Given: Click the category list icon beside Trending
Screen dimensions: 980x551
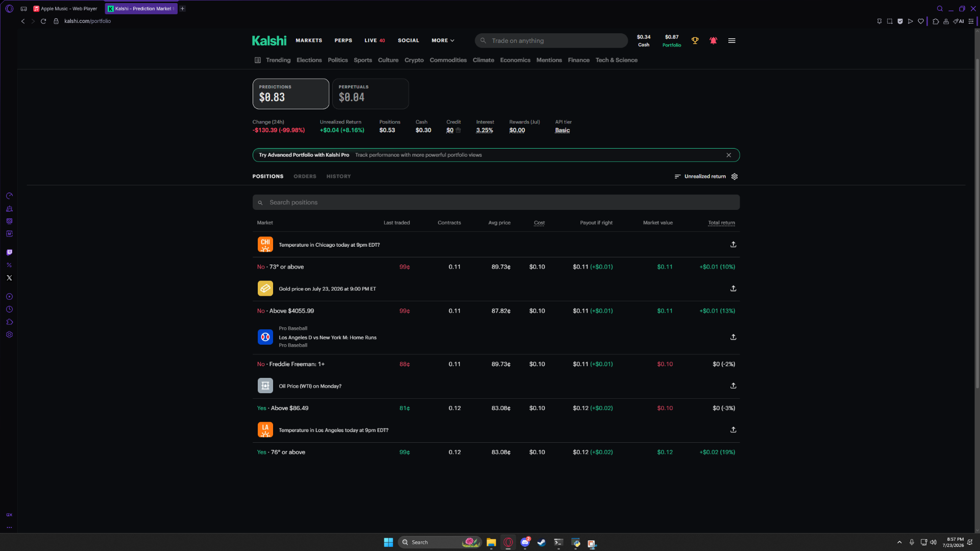Looking at the screenshot, I should pos(258,60).
